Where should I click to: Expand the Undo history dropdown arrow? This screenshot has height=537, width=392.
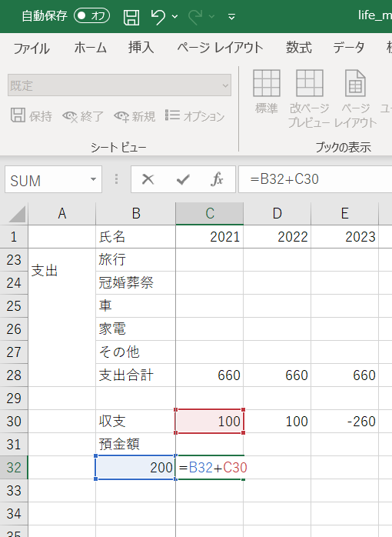pyautogui.click(x=174, y=16)
